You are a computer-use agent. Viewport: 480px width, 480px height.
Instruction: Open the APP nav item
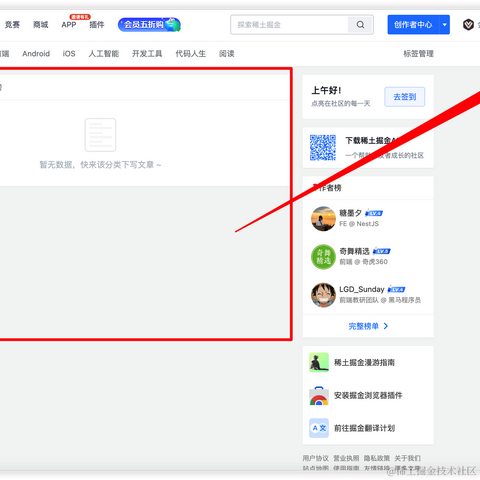(69, 25)
